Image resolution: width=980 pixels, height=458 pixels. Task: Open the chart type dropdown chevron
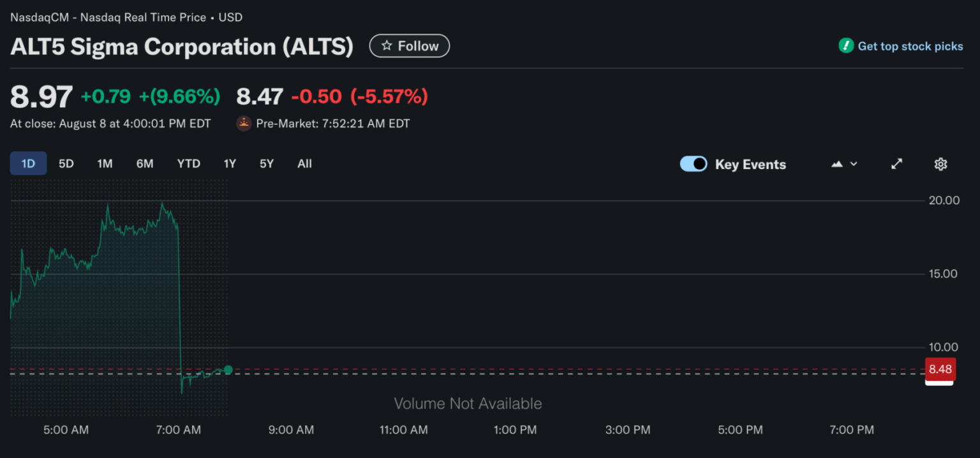tap(853, 165)
